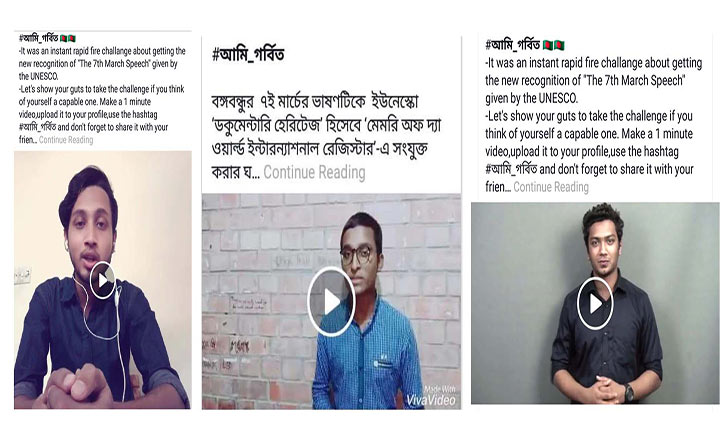Click the #আমি_গর্বিত hashtag atop the left post
The width and height of the screenshot is (725, 425).
39,38
